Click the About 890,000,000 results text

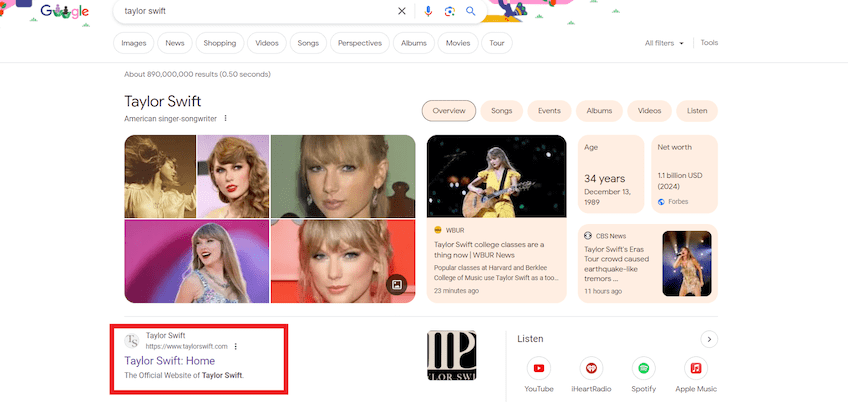tap(197, 74)
